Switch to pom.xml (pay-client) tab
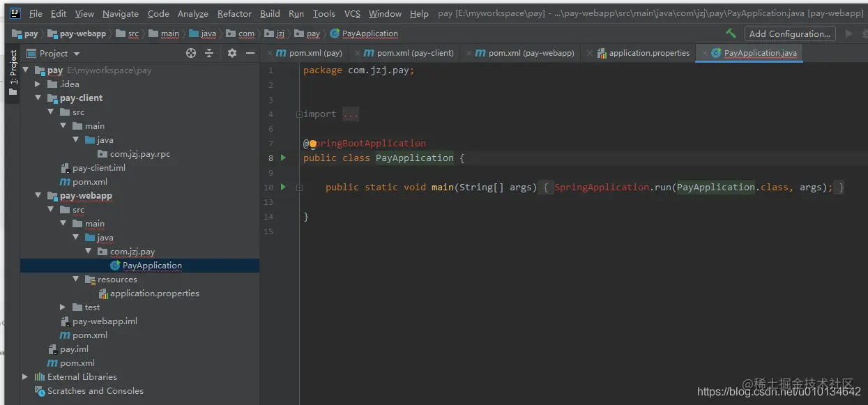The image size is (868, 405). pos(409,53)
